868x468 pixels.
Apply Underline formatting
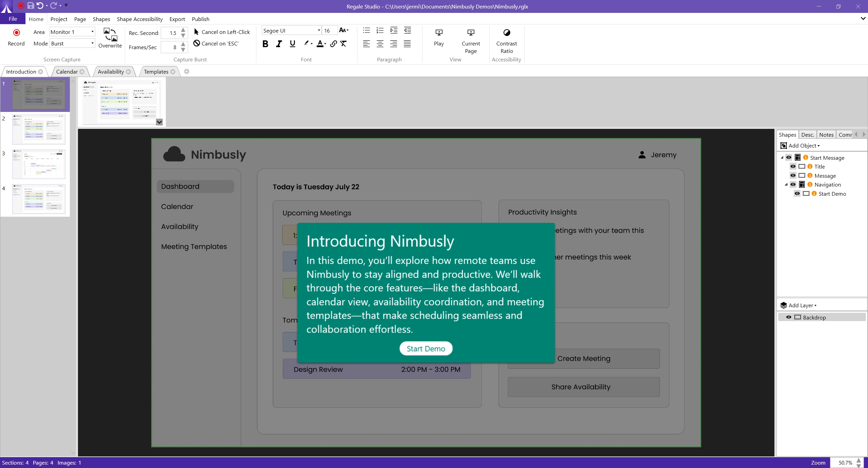292,44
